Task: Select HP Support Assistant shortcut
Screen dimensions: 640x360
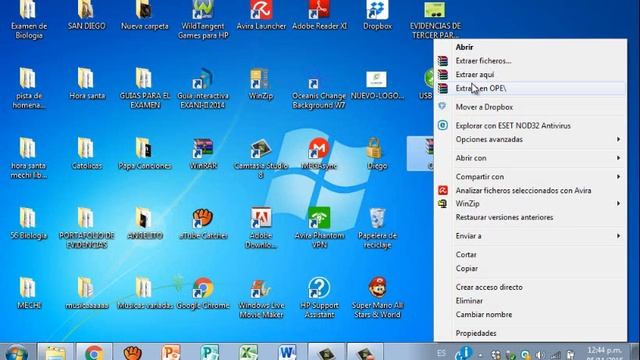Action: 319,298
